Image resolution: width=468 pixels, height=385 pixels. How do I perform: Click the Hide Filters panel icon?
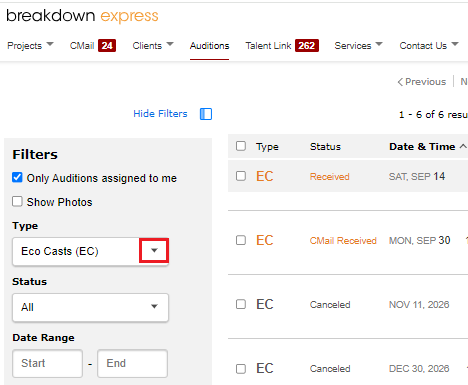point(206,114)
